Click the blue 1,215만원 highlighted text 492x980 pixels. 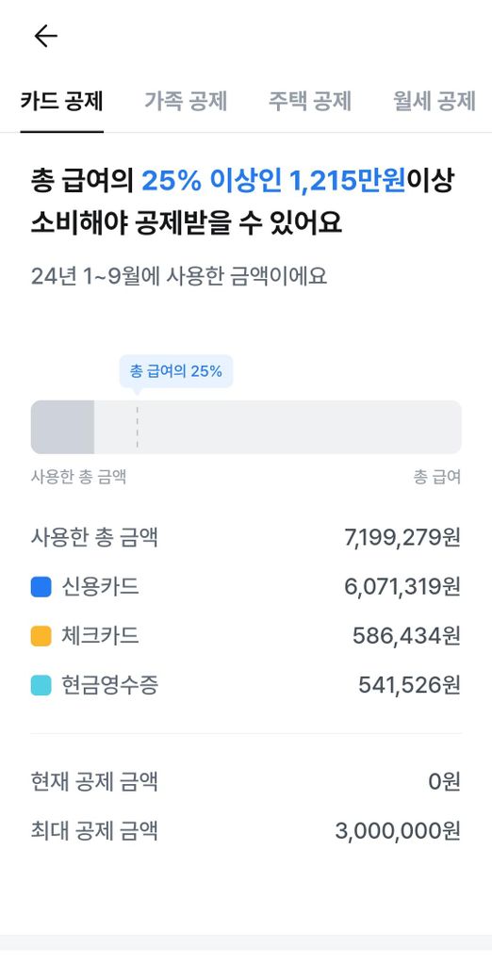click(x=347, y=181)
